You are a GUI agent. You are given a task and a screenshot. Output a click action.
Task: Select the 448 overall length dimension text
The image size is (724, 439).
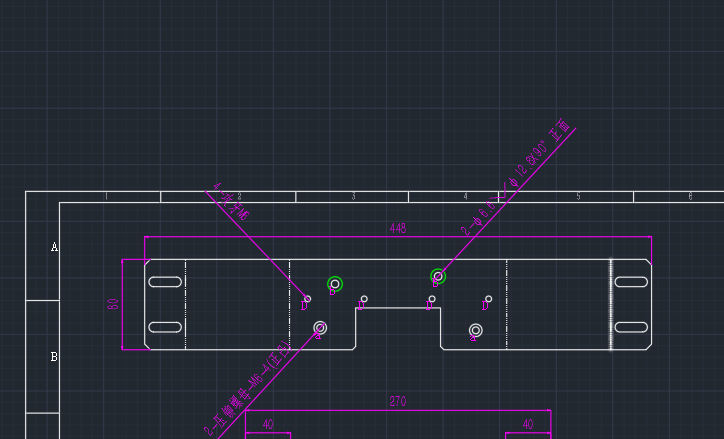coord(397,229)
